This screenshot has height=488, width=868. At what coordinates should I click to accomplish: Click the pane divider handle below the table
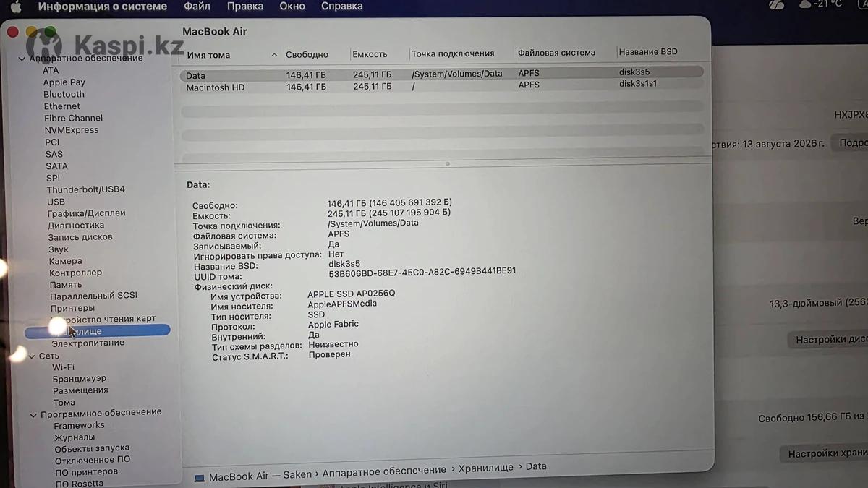[x=447, y=164]
